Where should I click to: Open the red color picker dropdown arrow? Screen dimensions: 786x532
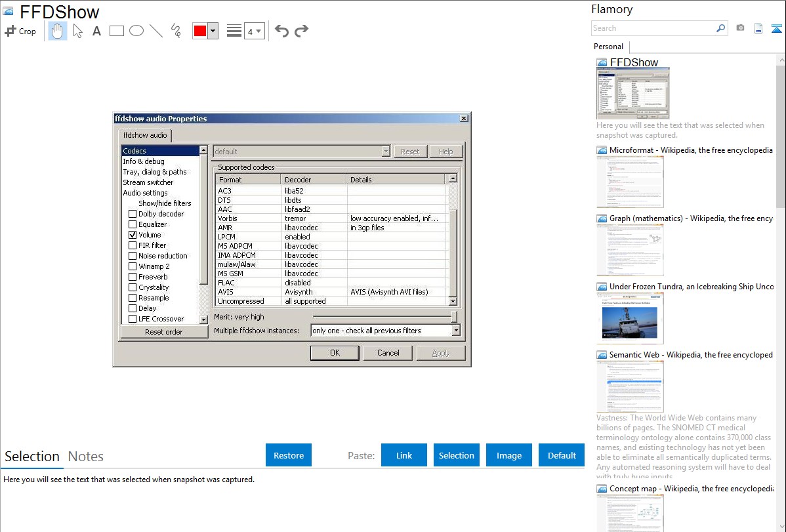[213, 31]
